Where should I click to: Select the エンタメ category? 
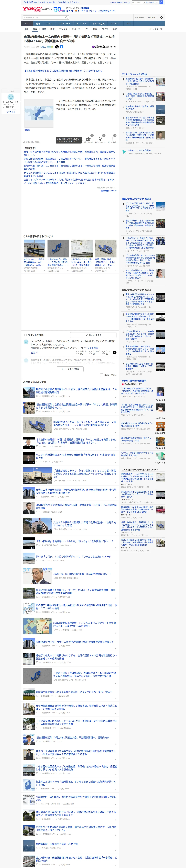click(x=63, y=29)
